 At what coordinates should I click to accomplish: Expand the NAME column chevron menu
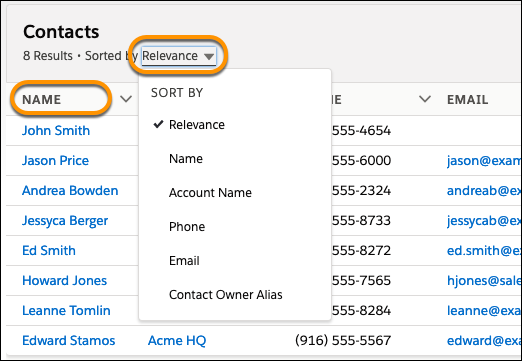point(126,99)
